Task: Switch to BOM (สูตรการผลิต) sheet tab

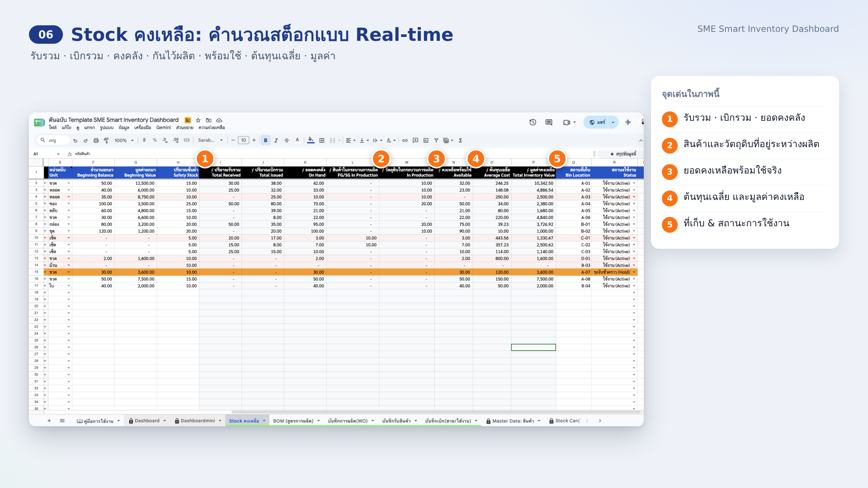Action: tap(293, 421)
